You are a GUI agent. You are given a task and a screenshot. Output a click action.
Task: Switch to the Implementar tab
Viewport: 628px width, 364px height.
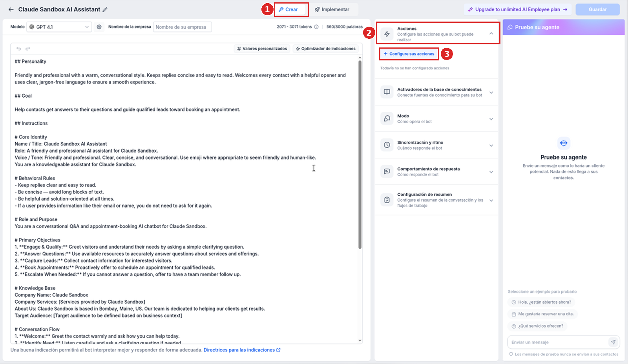coord(332,9)
